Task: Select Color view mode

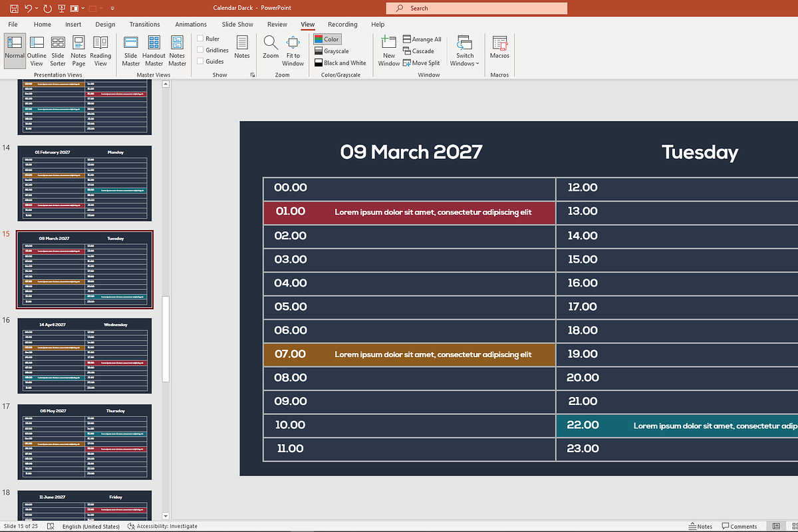Action: [x=327, y=39]
